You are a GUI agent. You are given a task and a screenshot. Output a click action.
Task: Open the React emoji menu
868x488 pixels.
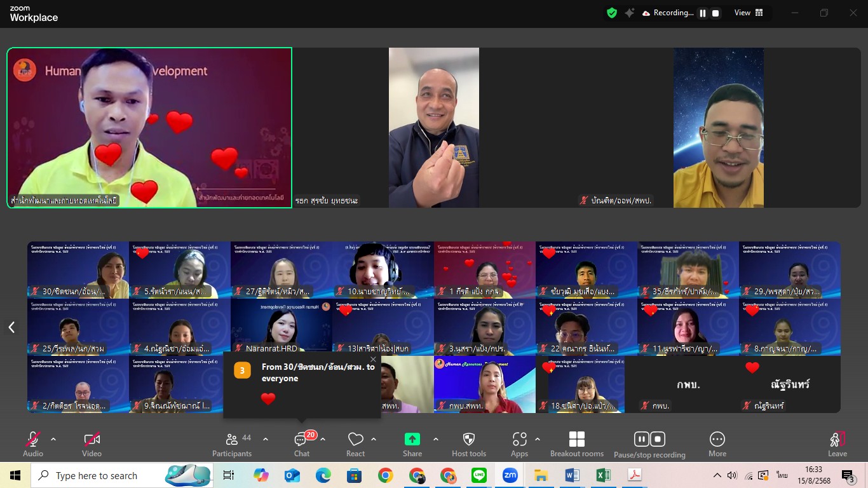(x=355, y=444)
